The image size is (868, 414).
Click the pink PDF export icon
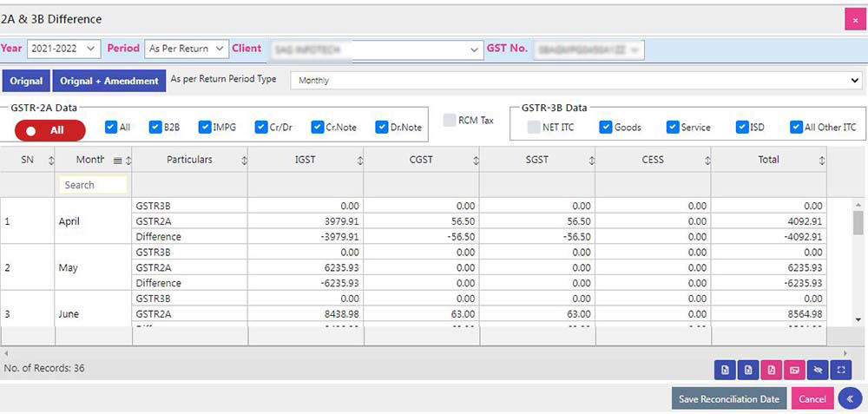coord(770,371)
